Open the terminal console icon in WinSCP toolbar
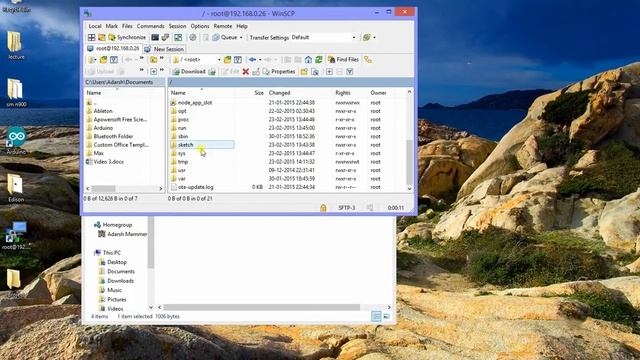This screenshot has width=640, height=360. pyautogui.click(x=155, y=38)
